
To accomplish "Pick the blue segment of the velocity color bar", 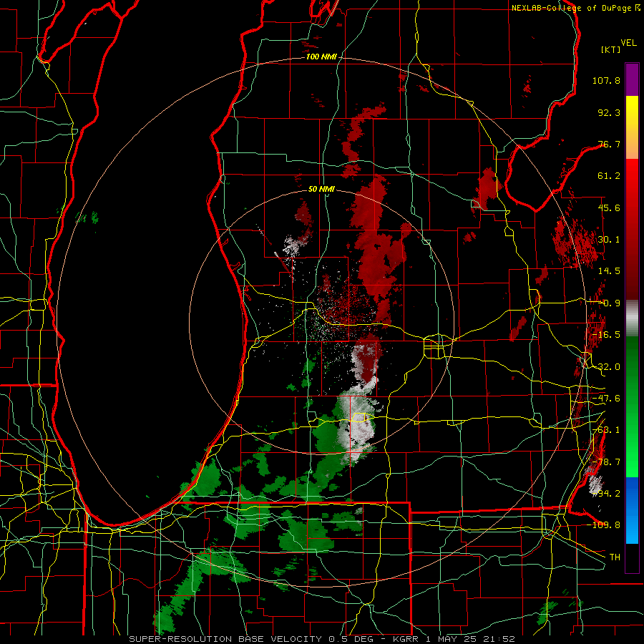I will [632, 510].
